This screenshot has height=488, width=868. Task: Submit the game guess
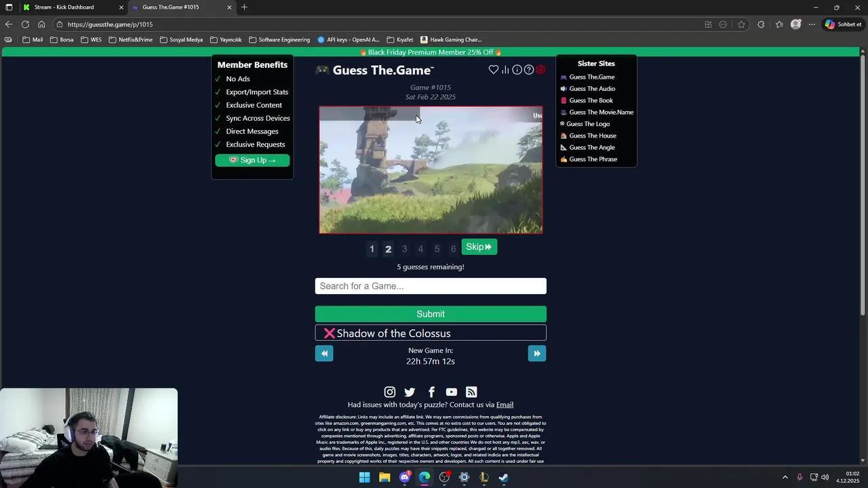[x=431, y=314]
